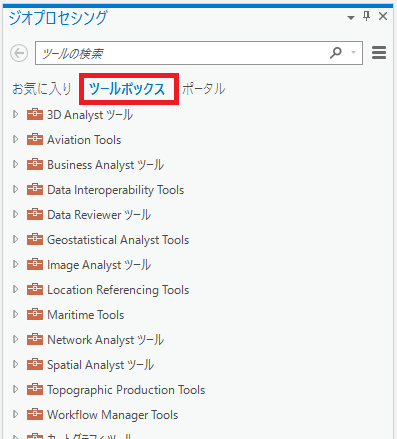The height and width of the screenshot is (439, 397).
Task: Click the ツールの検索 search field
Action: 199,53
